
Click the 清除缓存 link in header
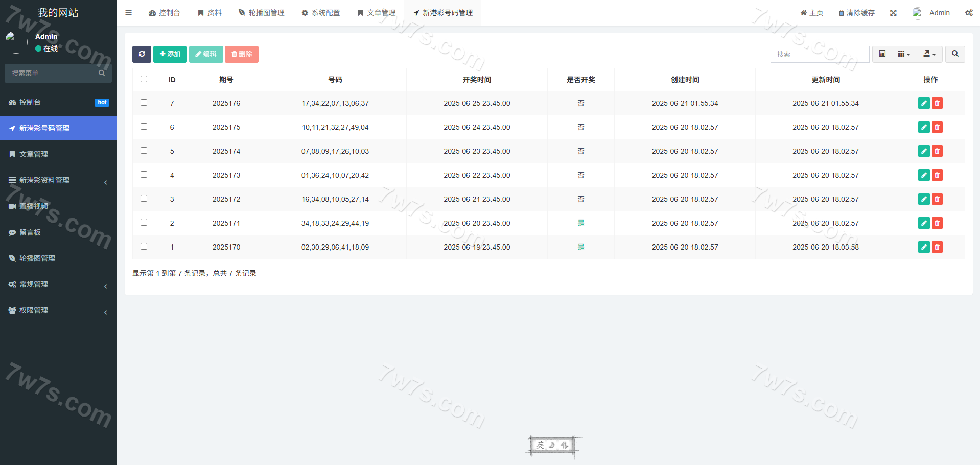(856, 13)
